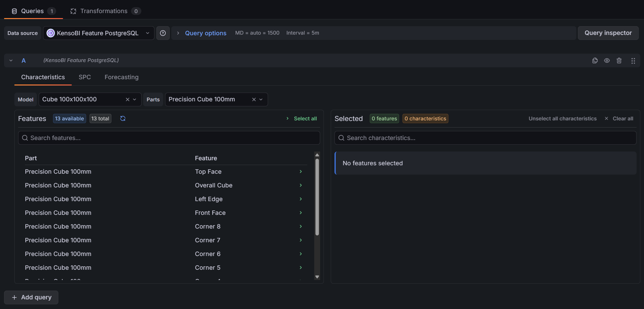Toggle the '13 total' features filter

point(100,118)
